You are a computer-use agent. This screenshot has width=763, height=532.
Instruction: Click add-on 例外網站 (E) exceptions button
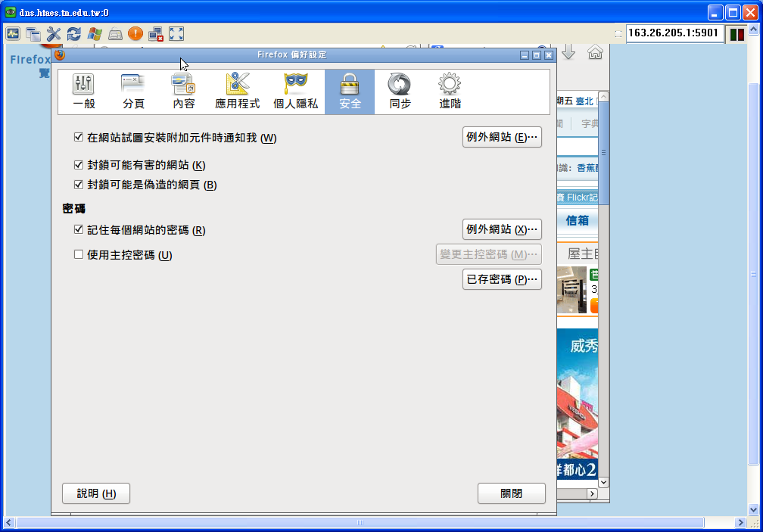[x=502, y=137]
